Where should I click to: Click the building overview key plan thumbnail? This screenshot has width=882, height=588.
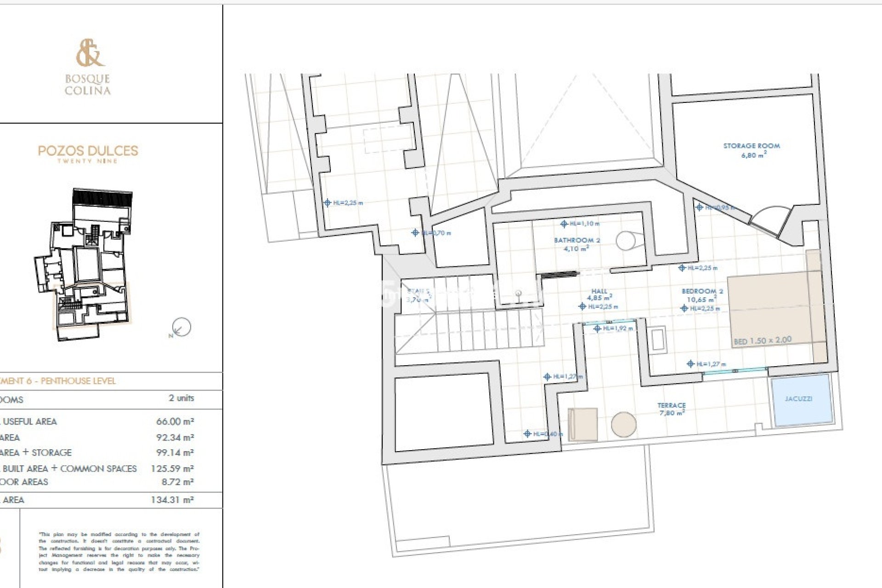(x=87, y=264)
